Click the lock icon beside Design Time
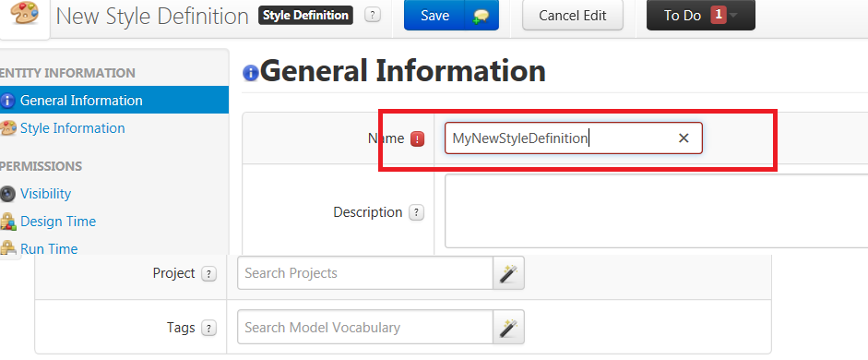Viewport: 868px width, 360px height. pyautogui.click(x=7, y=221)
